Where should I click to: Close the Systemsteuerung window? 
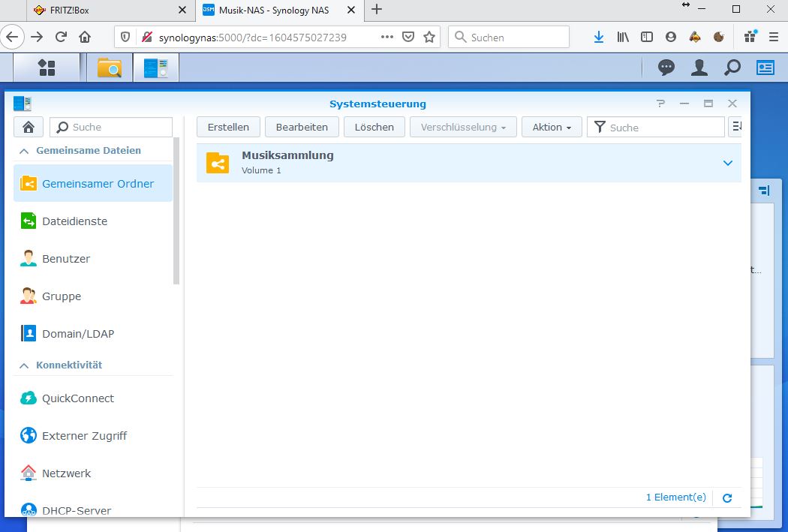[732, 104]
